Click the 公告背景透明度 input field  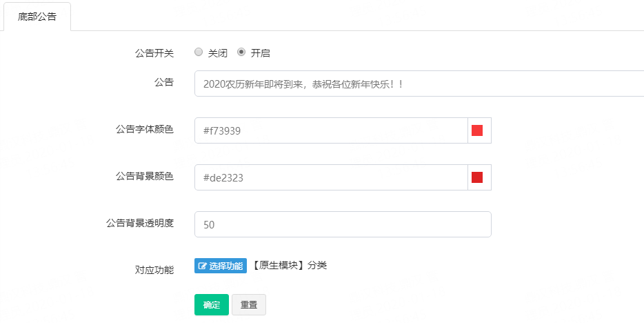coord(343,224)
